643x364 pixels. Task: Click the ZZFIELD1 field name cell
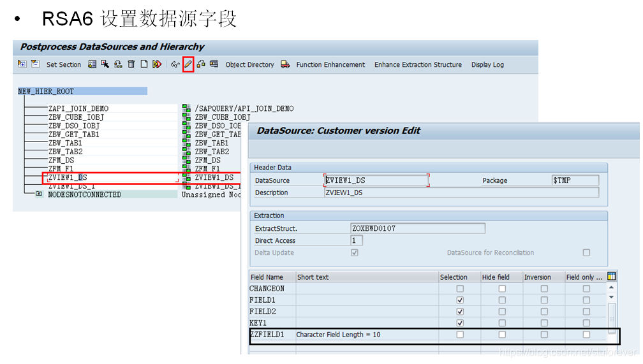(272, 335)
